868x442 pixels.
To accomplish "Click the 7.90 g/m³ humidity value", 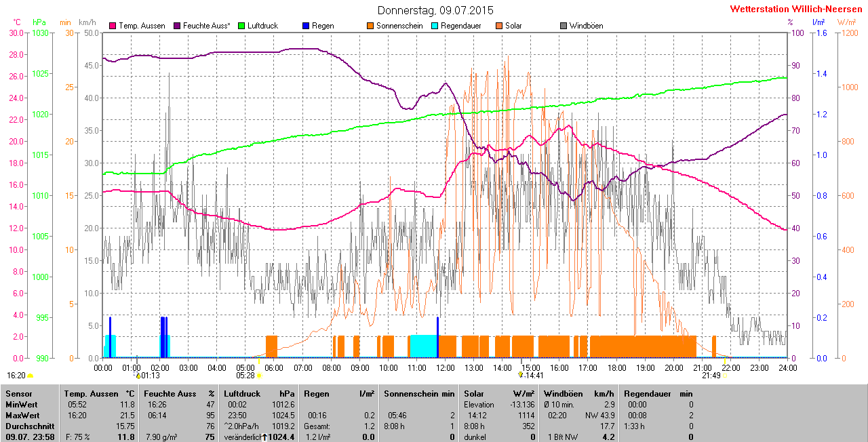I will click(162, 437).
